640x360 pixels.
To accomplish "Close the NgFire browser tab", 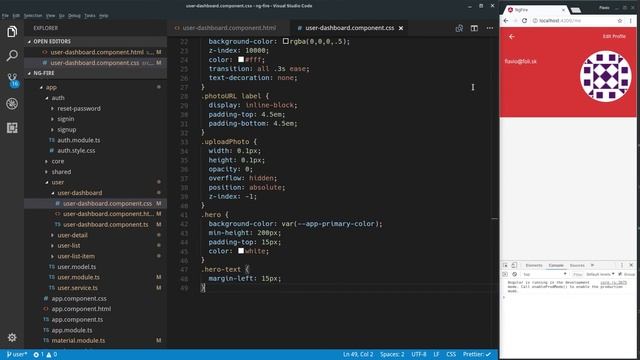I will point(563,9).
